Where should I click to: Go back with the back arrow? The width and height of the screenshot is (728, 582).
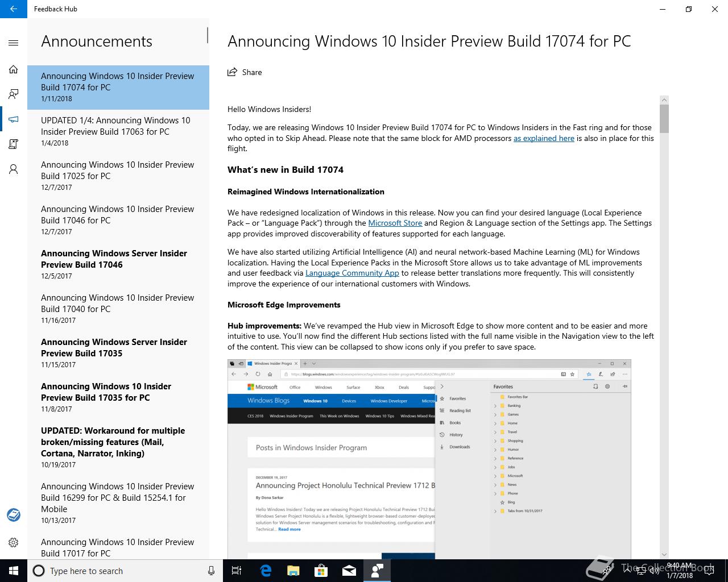coord(14,9)
